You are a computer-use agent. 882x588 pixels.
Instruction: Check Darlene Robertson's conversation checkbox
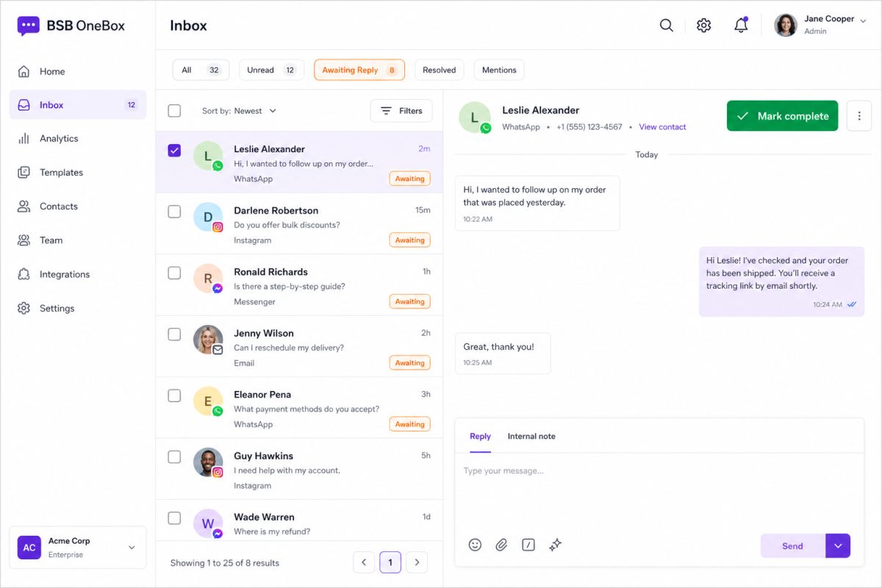174,212
